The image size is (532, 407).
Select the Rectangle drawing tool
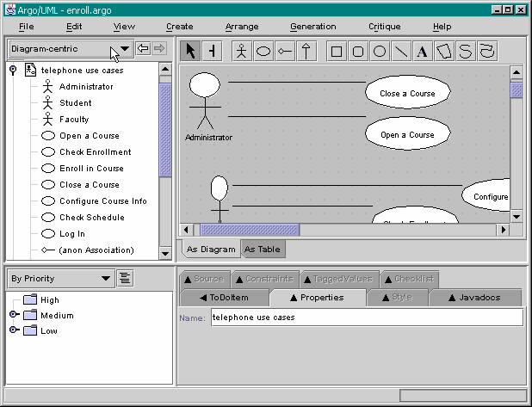point(337,52)
